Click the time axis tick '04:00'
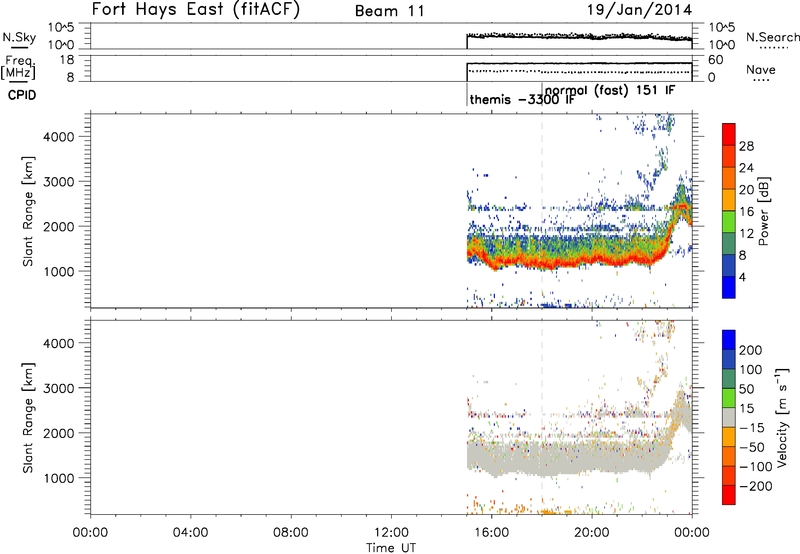800x554 pixels. pos(191,532)
